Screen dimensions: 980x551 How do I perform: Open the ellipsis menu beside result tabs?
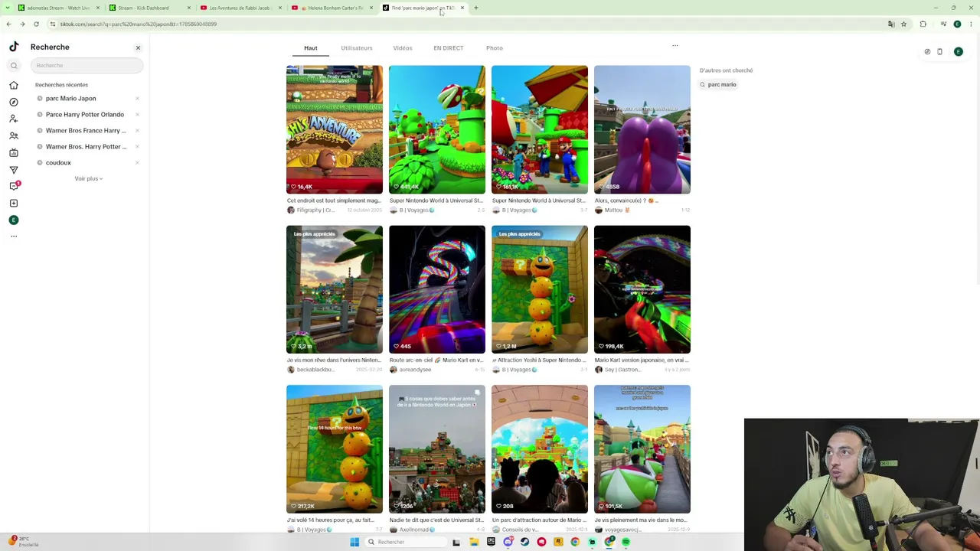(675, 46)
